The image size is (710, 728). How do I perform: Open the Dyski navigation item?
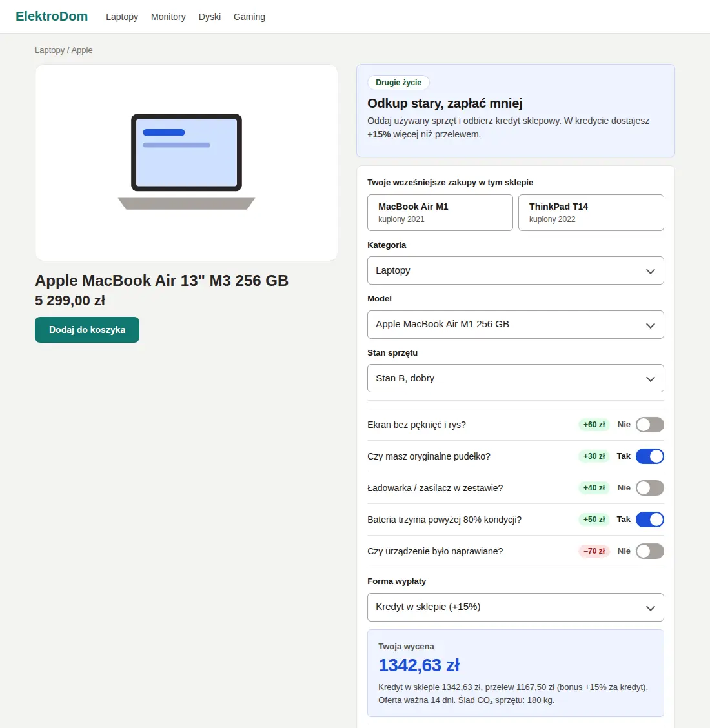(209, 17)
